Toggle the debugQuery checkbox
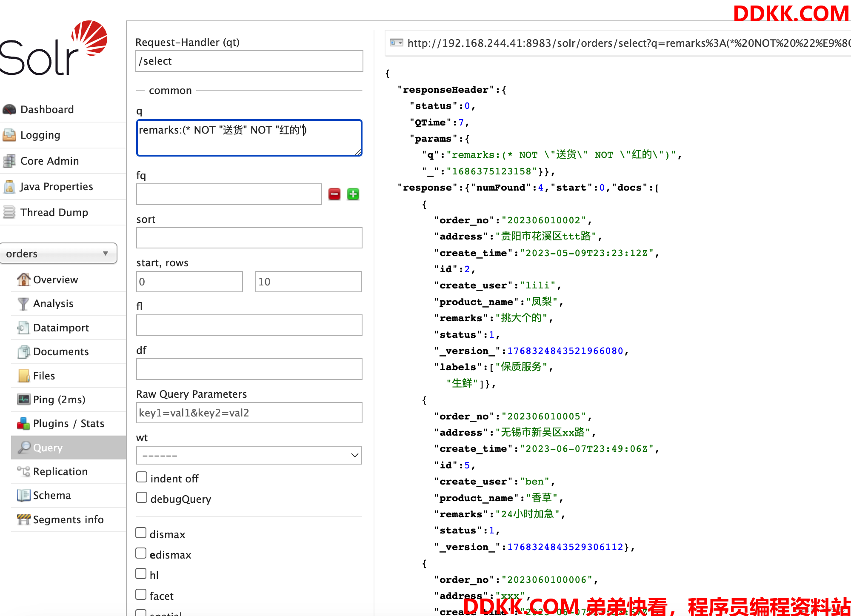The image size is (851, 616). [142, 498]
